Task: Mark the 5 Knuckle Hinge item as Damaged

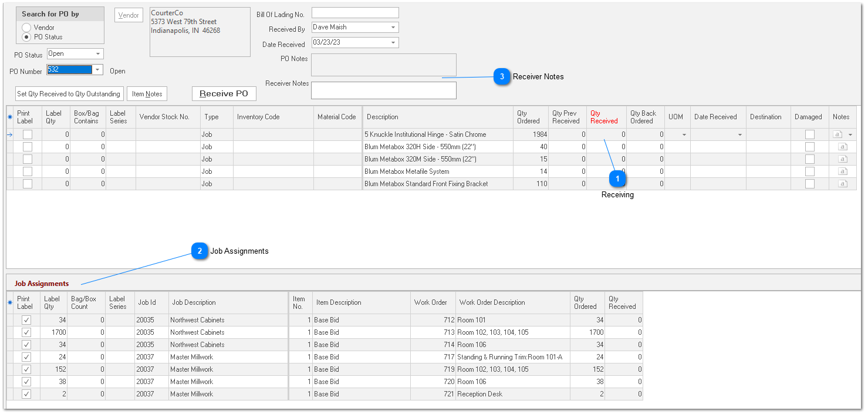Action: 810,134
